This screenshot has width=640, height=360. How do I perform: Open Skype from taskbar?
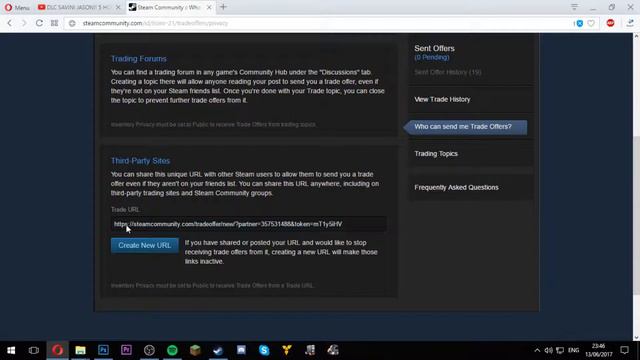pyautogui.click(x=264, y=350)
